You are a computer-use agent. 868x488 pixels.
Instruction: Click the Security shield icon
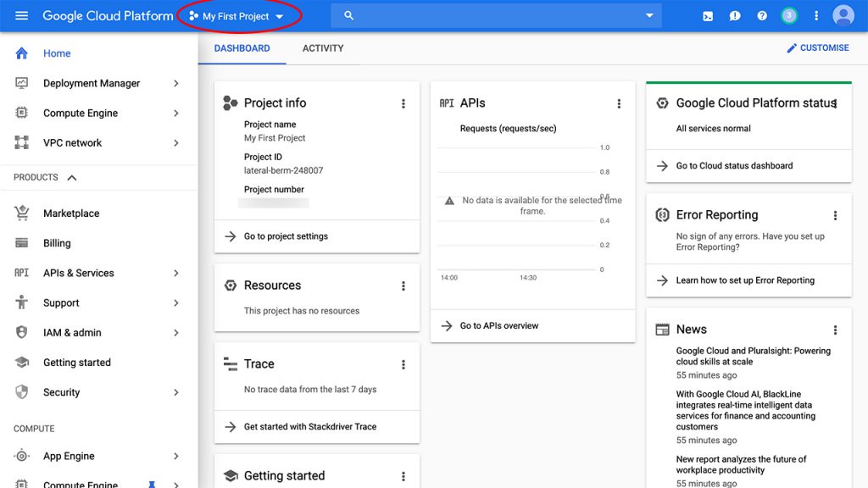pyautogui.click(x=21, y=392)
